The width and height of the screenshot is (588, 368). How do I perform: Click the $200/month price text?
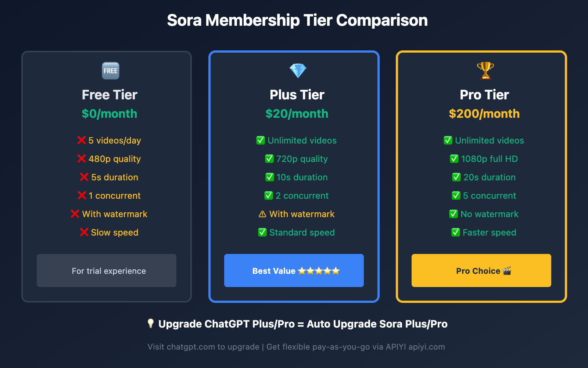484,114
